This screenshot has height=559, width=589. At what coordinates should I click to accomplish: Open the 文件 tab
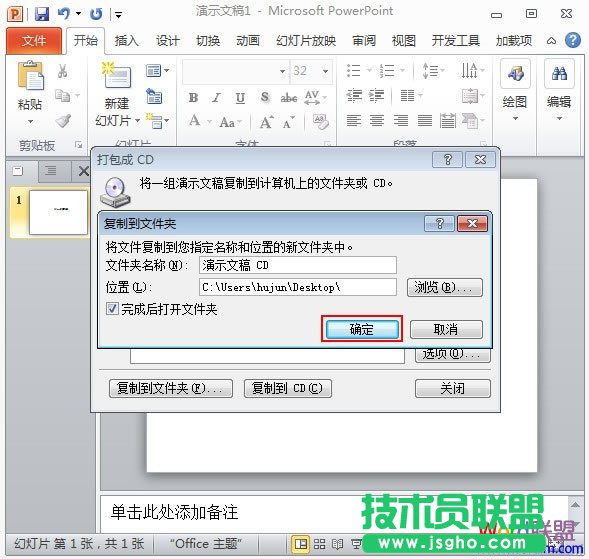[33, 40]
